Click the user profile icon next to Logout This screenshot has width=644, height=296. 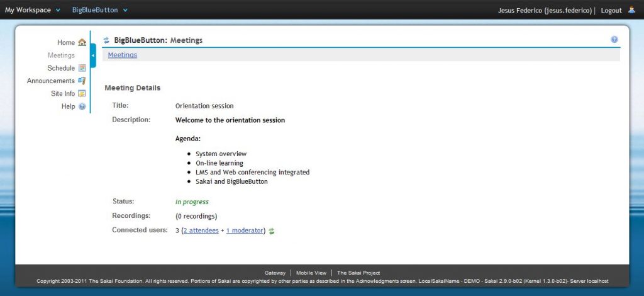pos(631,10)
